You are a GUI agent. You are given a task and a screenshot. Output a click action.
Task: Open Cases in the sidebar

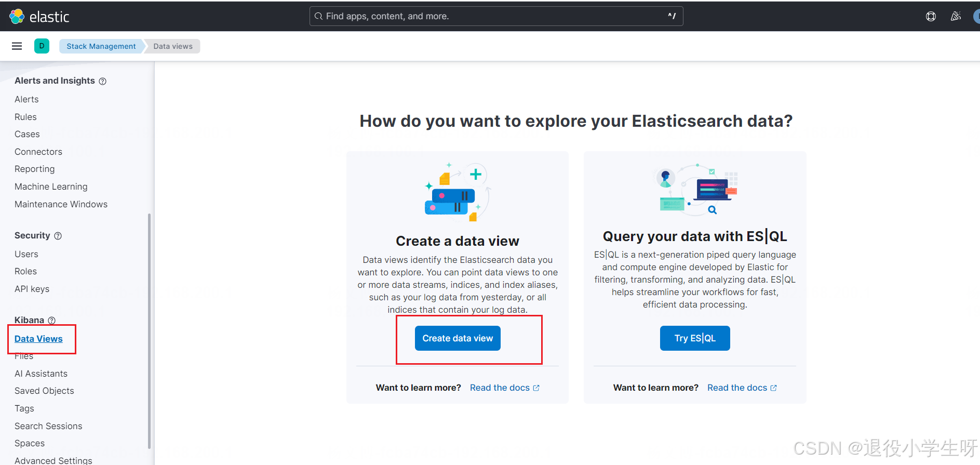(x=27, y=134)
